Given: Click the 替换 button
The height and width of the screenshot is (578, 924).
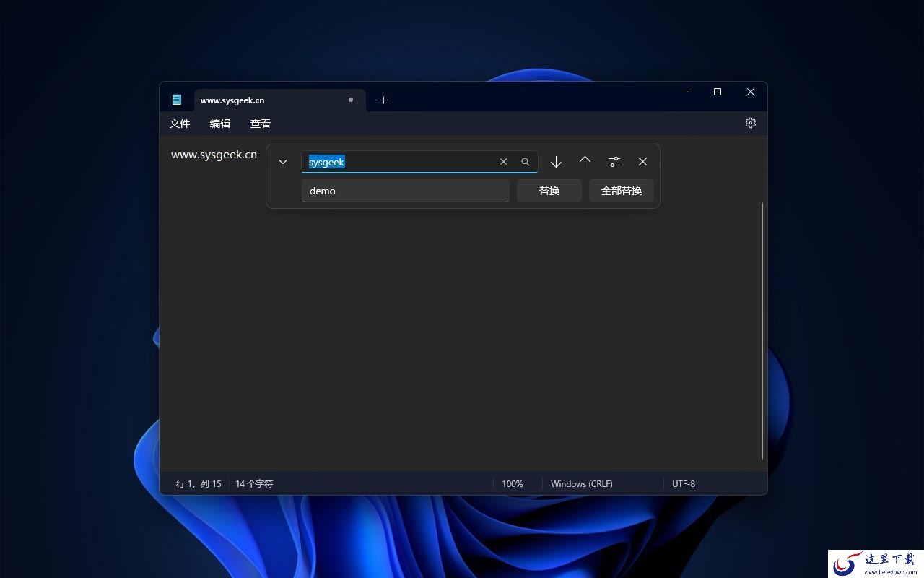Looking at the screenshot, I should (549, 191).
